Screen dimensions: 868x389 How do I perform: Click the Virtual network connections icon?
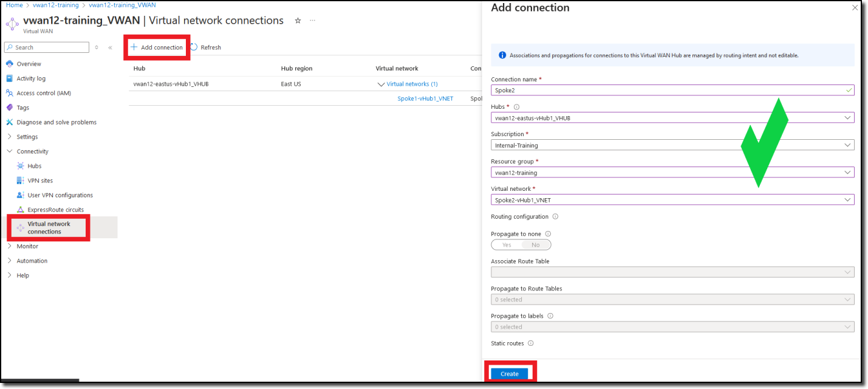[x=21, y=227]
